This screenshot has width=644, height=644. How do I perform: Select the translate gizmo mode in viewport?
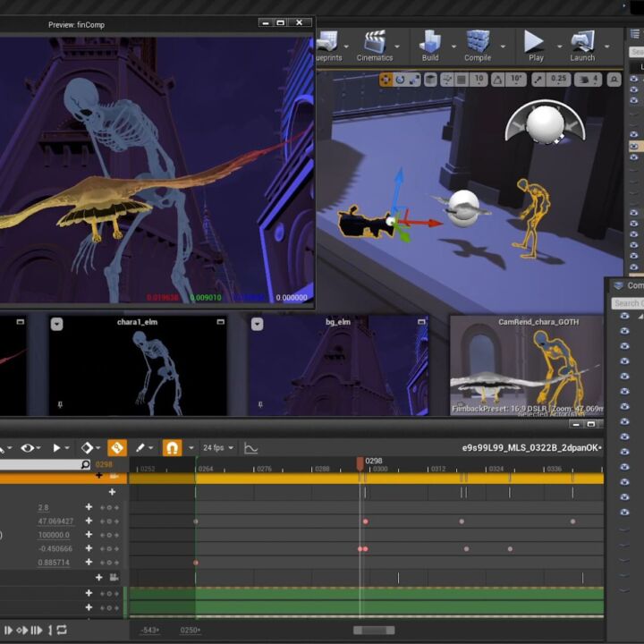(386, 80)
